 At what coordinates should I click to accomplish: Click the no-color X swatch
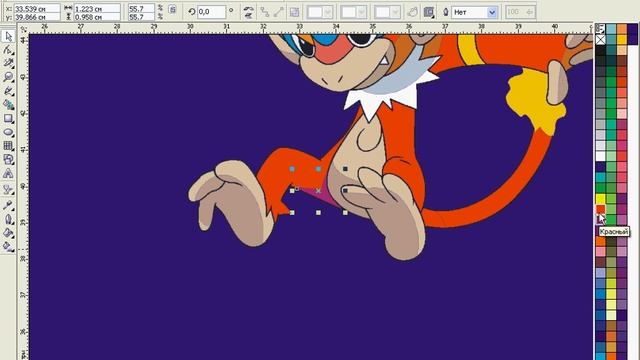(600, 40)
